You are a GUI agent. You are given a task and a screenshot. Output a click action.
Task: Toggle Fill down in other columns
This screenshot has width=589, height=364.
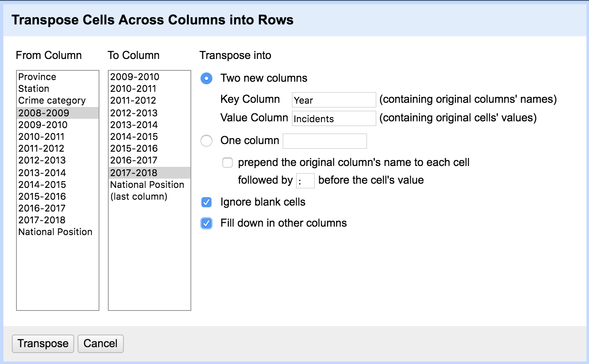point(206,223)
